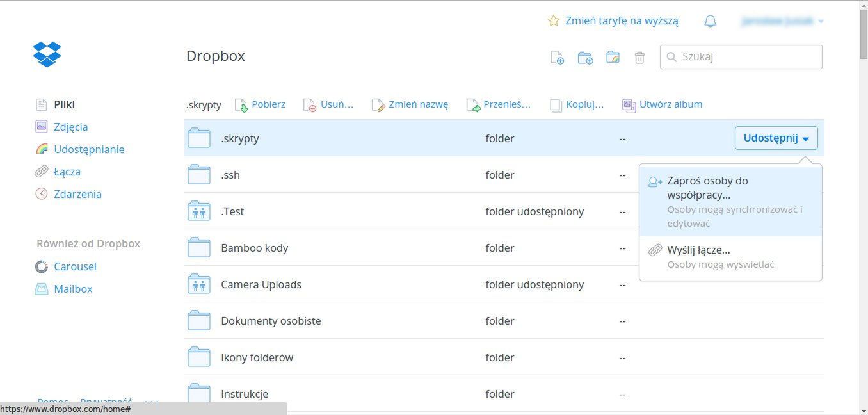
Task: Open the Instrukcje folder name
Action: (245, 394)
